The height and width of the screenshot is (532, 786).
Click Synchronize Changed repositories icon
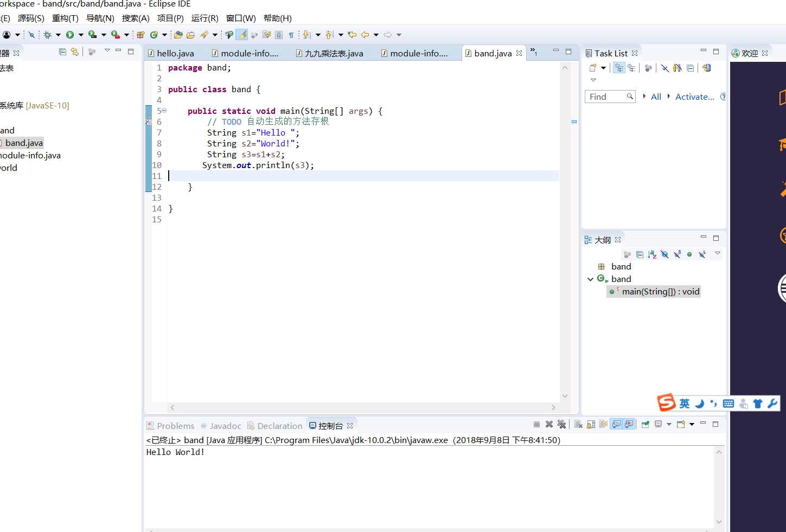pos(706,68)
